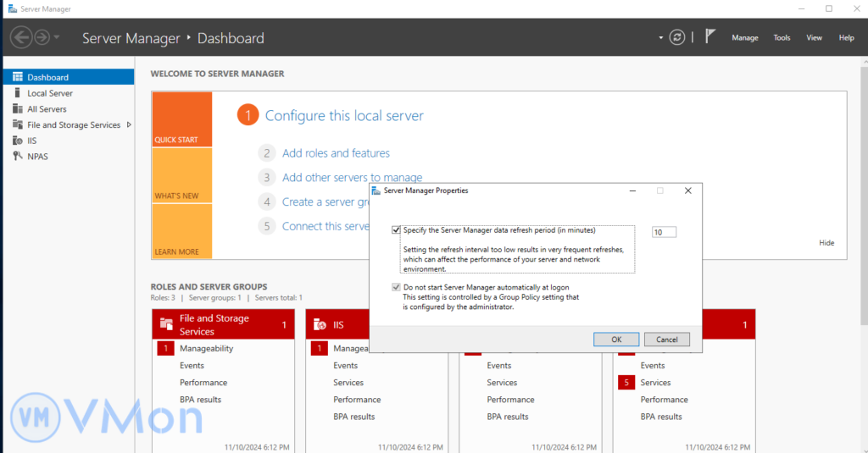Screen dimensions: 868x453
Task: Click Cancel in the properties dialog
Action: [x=666, y=340]
